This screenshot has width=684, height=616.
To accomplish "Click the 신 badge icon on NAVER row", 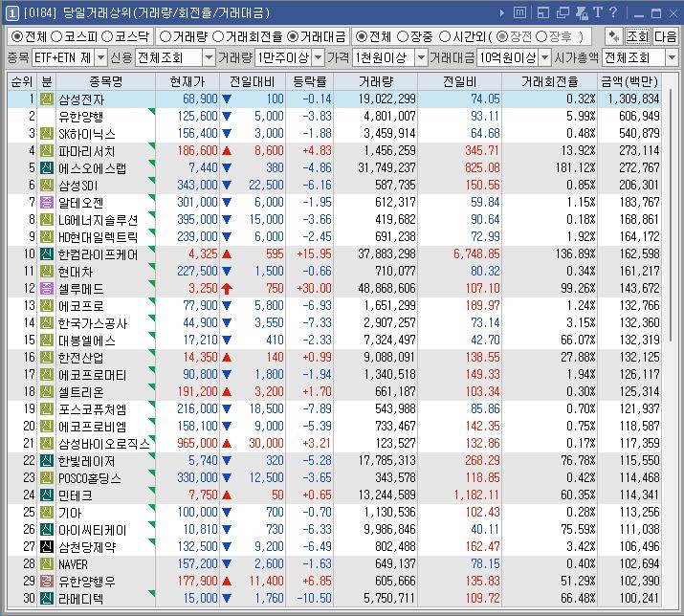I will (47, 563).
